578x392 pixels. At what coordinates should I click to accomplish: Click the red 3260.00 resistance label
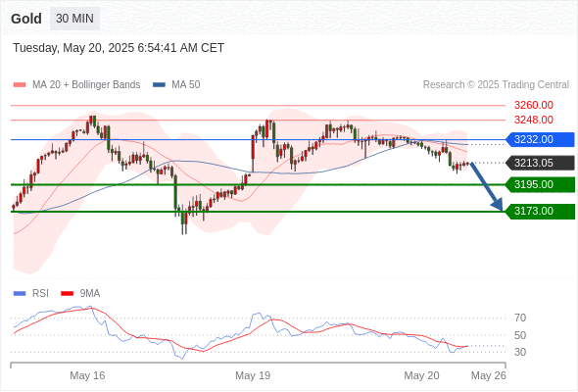pyautogui.click(x=534, y=106)
